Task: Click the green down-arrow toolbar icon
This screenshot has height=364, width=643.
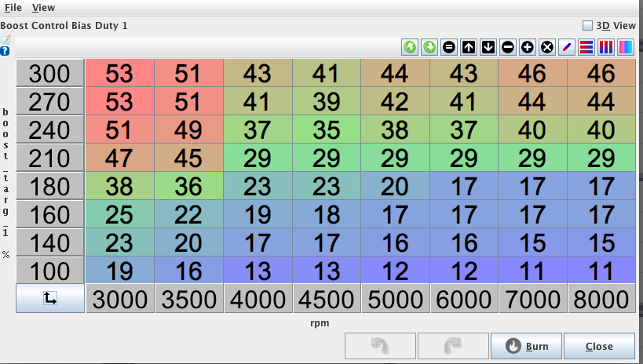Action: pyautogui.click(x=429, y=47)
